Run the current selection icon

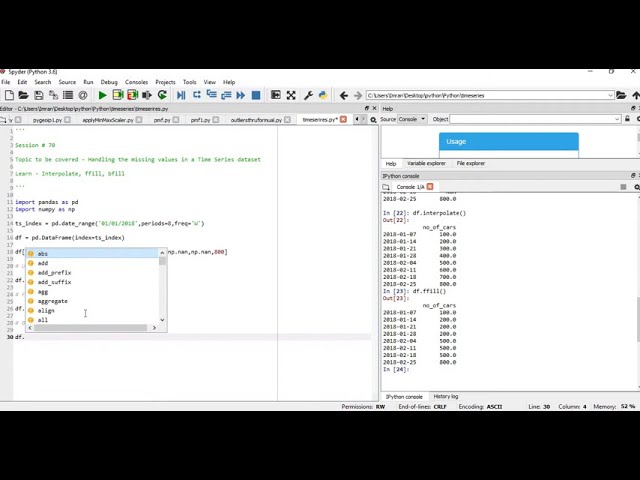click(x=147, y=95)
